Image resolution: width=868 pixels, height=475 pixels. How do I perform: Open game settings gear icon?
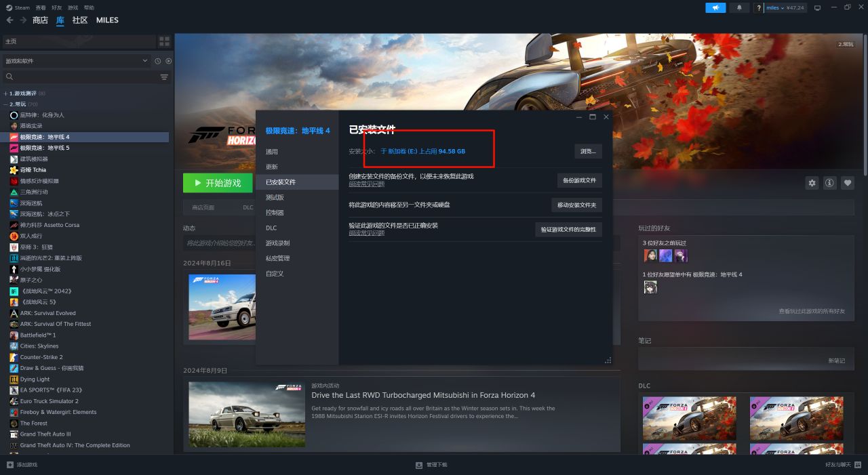click(x=812, y=183)
